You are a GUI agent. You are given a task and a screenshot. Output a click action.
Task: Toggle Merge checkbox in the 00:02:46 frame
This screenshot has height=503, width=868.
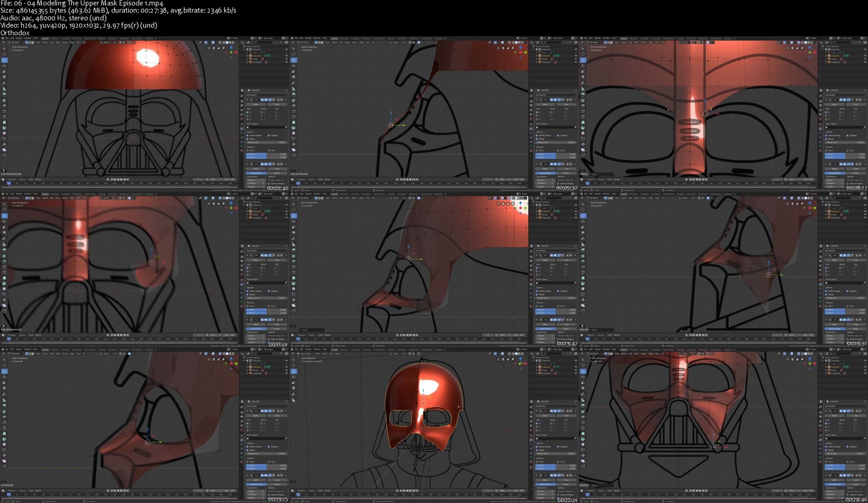point(247,139)
